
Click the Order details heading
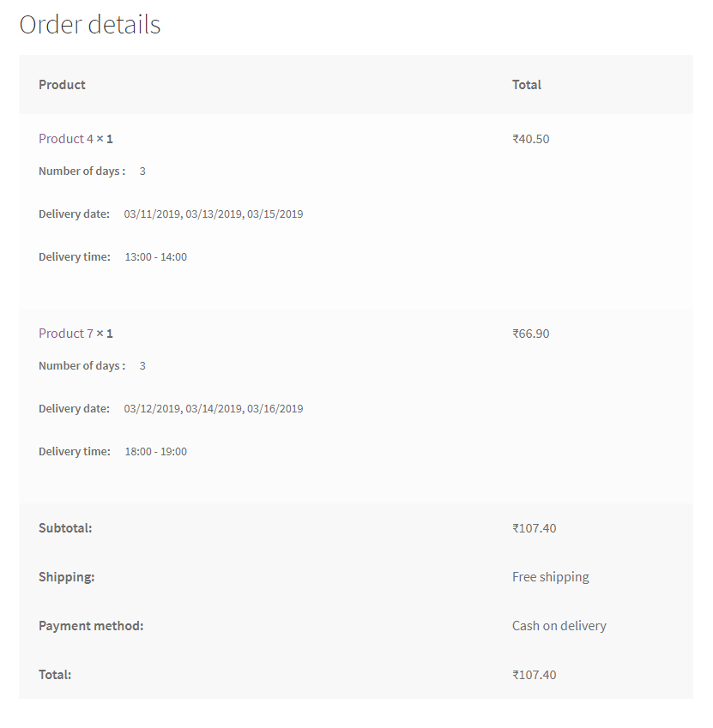click(89, 25)
